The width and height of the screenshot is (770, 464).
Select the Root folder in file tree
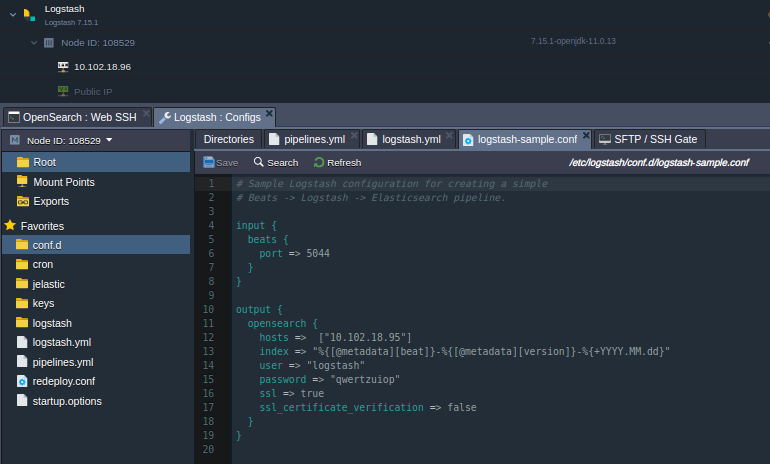click(96, 162)
